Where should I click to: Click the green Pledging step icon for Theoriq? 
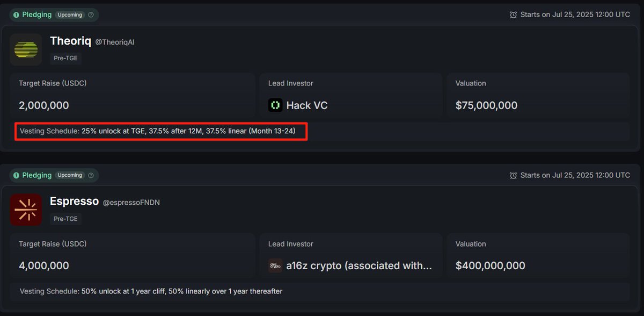pyautogui.click(x=16, y=15)
